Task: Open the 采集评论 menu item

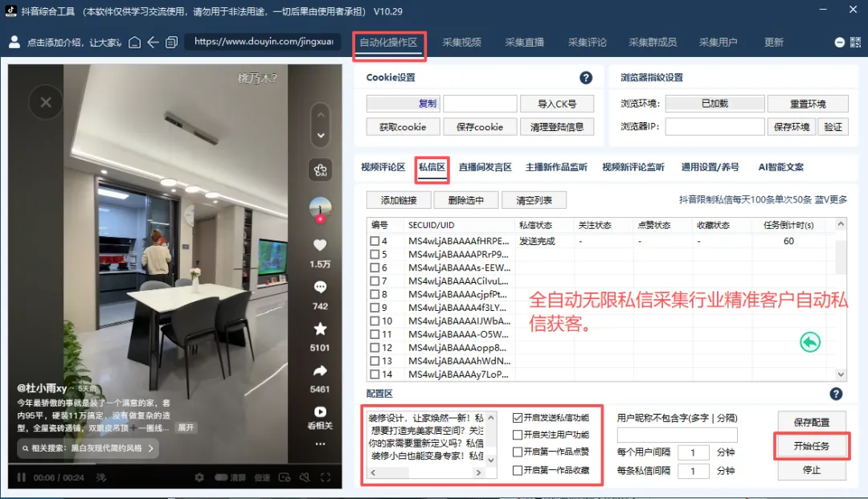Action: pos(588,42)
